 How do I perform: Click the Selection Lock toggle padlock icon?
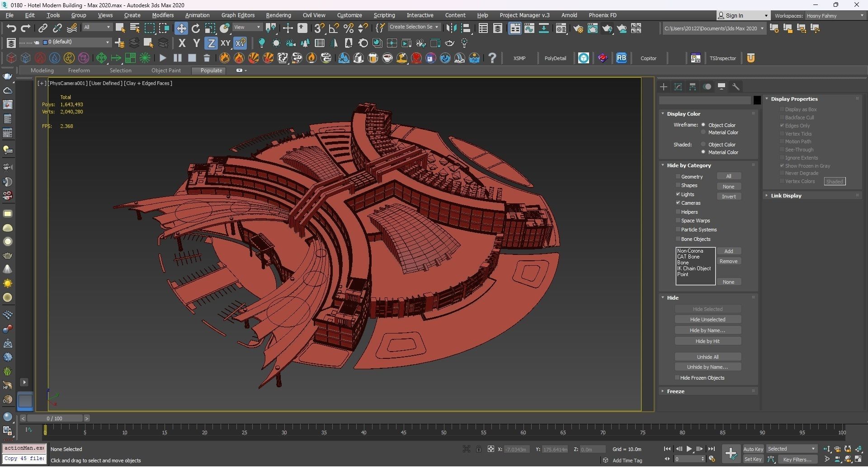[x=479, y=449]
